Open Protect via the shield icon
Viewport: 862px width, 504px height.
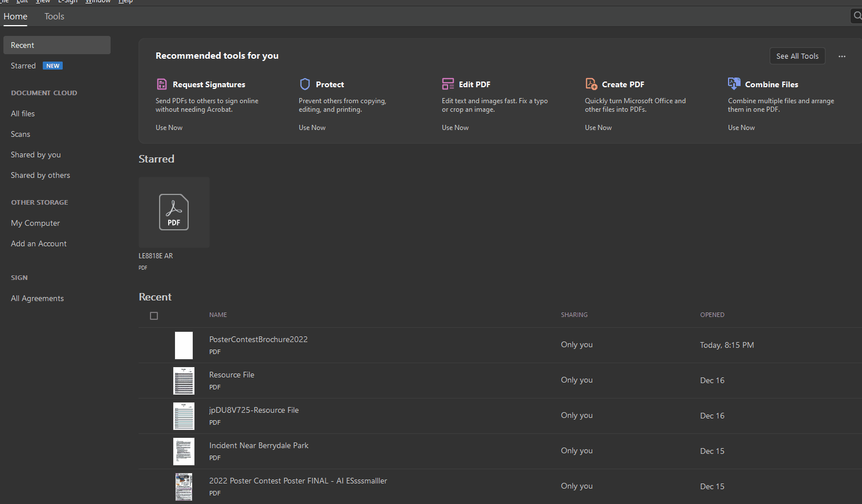pyautogui.click(x=305, y=83)
